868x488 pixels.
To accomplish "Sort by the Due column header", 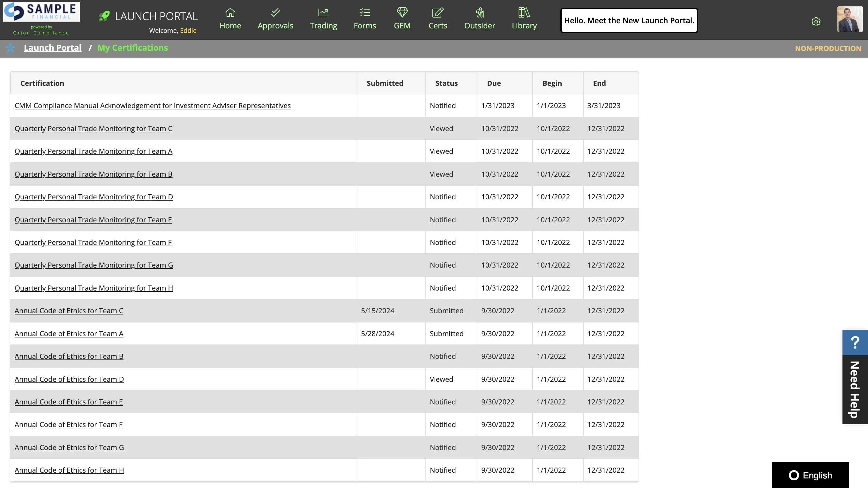I will click(494, 83).
